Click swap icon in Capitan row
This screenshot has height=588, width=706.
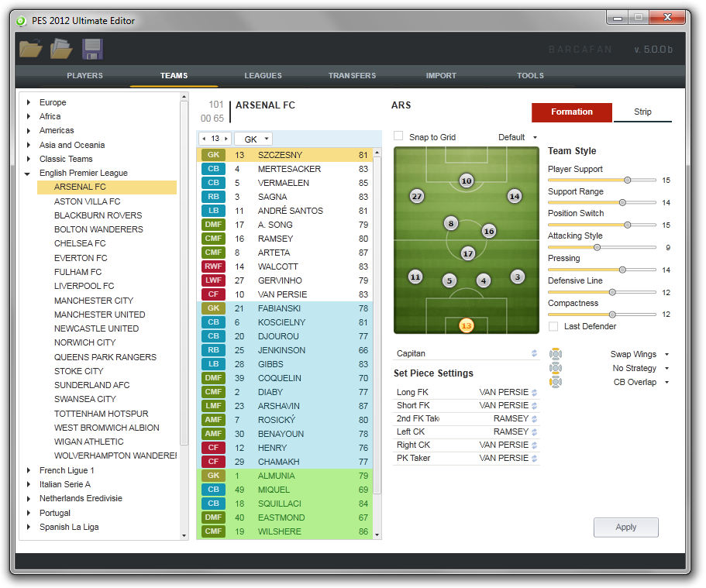(534, 353)
